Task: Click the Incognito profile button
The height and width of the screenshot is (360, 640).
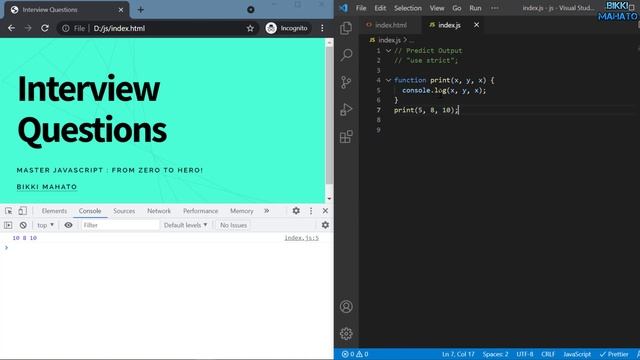Action: pyautogui.click(x=287, y=28)
